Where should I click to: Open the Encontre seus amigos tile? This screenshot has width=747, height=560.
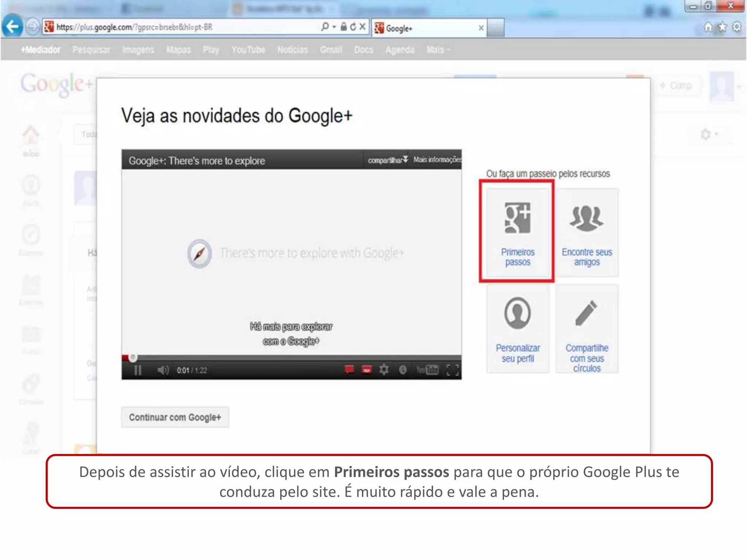click(x=587, y=233)
